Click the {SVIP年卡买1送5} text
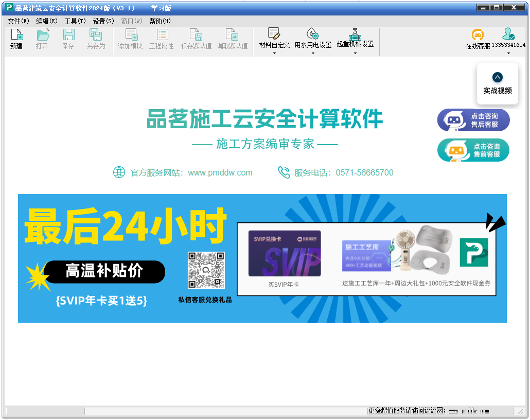 pos(101,300)
